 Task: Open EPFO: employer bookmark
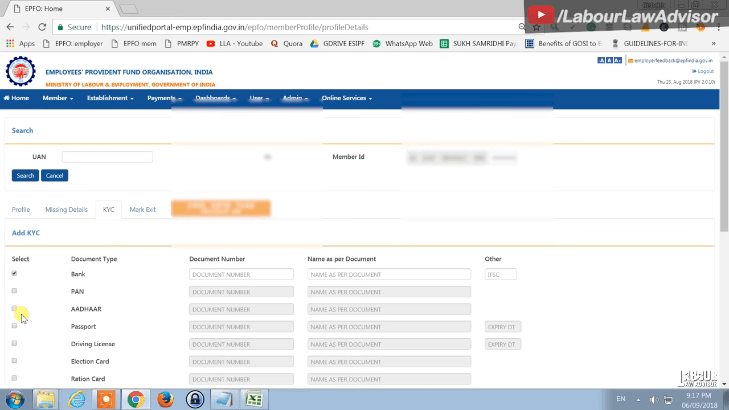tap(73, 43)
